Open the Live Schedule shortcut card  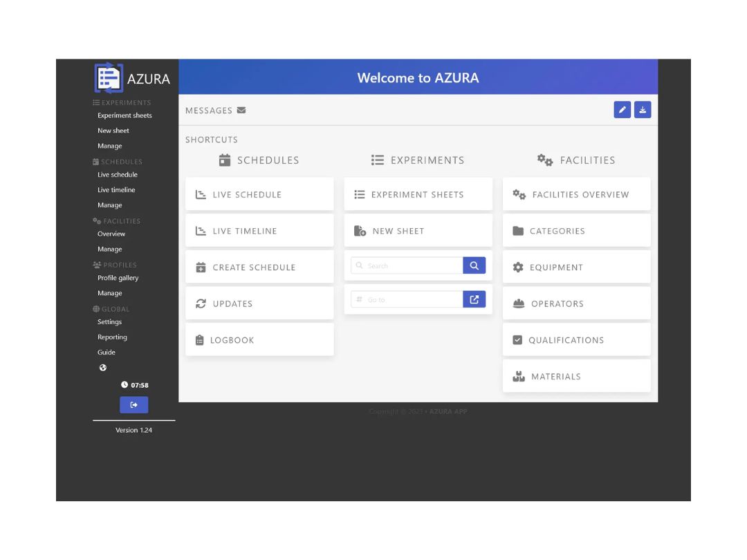tap(259, 194)
